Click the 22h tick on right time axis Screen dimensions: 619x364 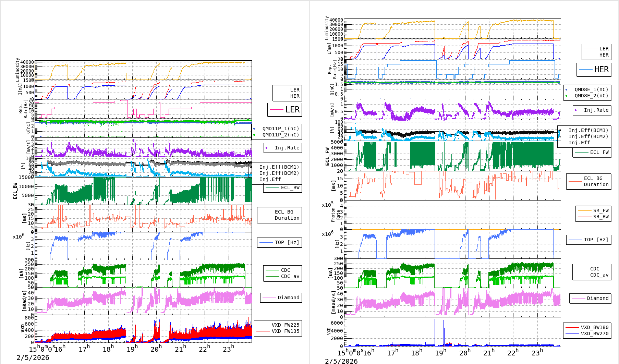pos(513,353)
